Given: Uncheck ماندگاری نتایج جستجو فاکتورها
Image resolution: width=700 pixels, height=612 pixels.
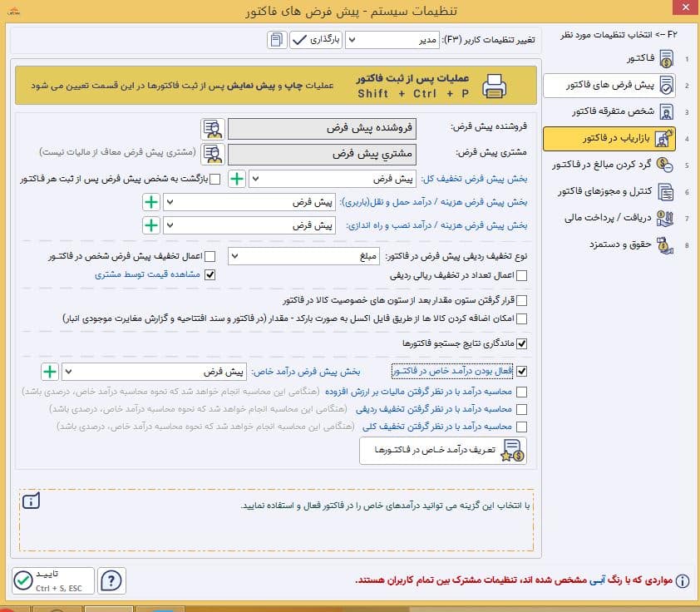Looking at the screenshot, I should tap(521, 343).
